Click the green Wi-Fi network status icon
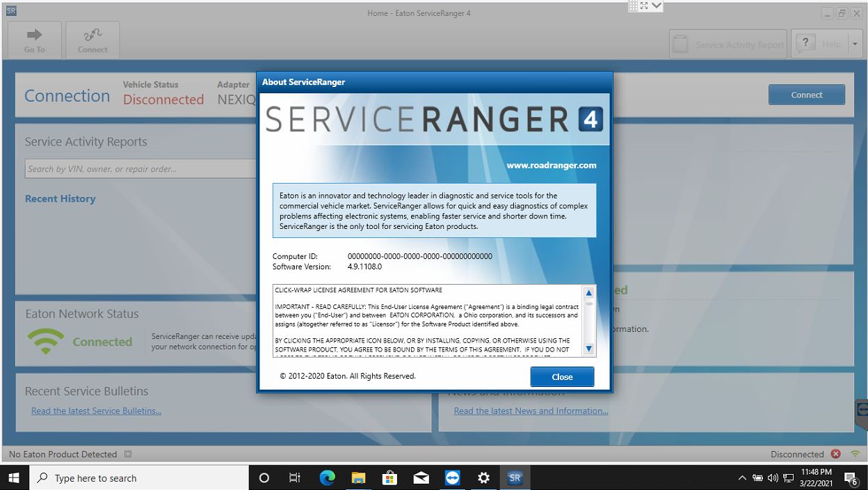The height and width of the screenshot is (490, 868). click(45, 341)
